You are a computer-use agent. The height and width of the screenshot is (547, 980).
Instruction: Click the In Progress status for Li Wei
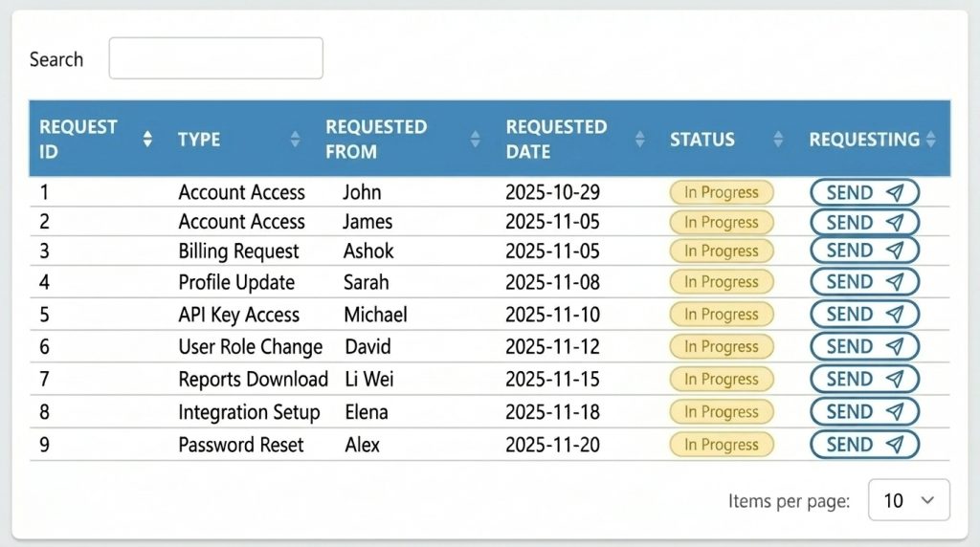pyautogui.click(x=721, y=380)
